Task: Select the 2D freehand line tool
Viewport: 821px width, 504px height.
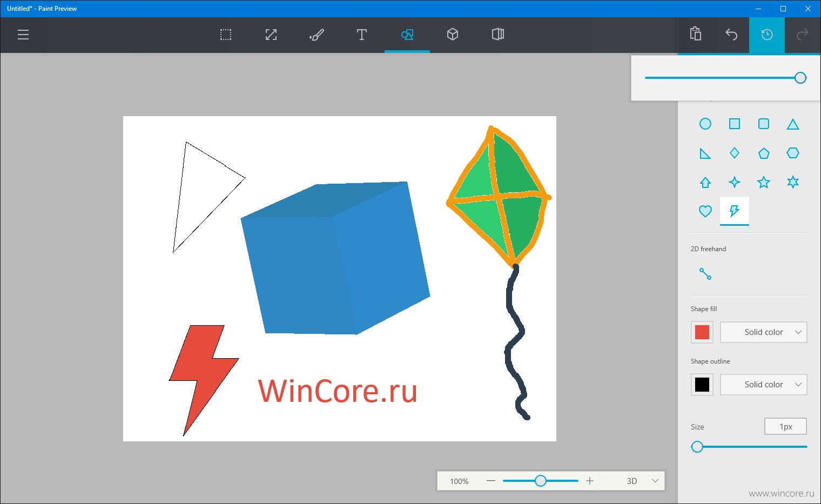Action: (x=705, y=274)
